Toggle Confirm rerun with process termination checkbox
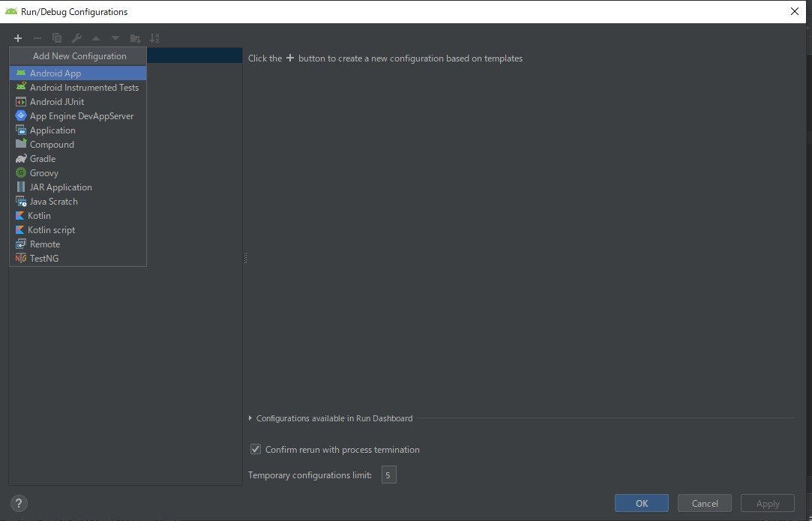 [256, 449]
